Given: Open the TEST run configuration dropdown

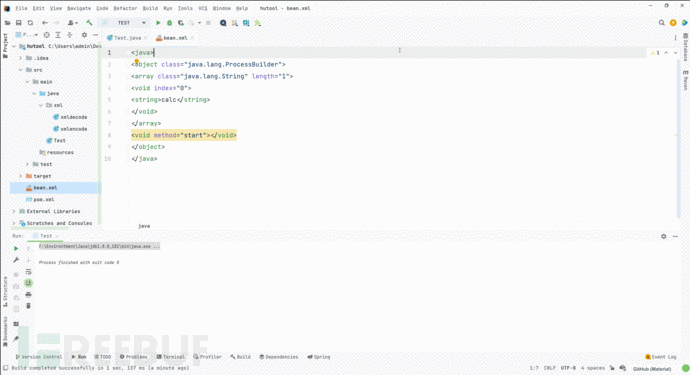Looking at the screenshot, I should tap(124, 23).
